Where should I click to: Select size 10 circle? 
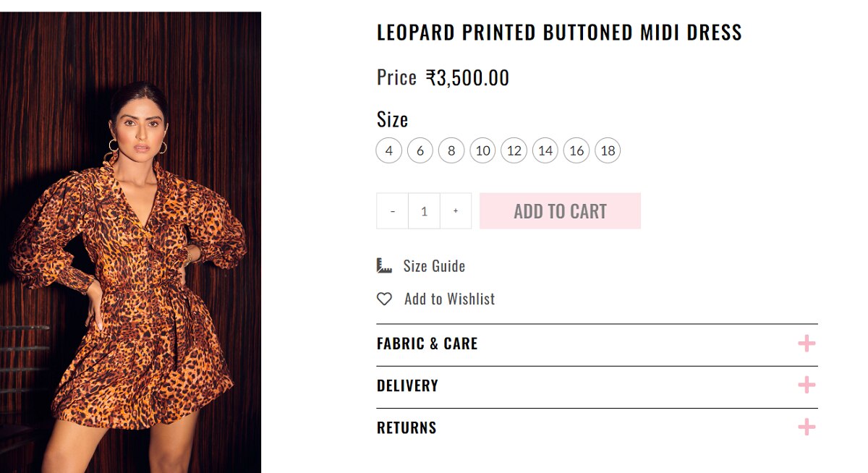[x=482, y=150]
